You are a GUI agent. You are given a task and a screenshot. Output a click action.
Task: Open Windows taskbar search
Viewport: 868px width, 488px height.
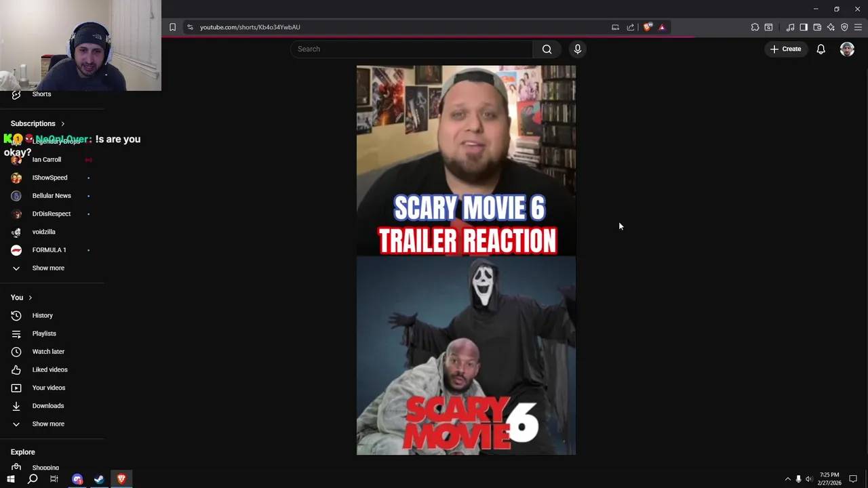tap(33, 479)
